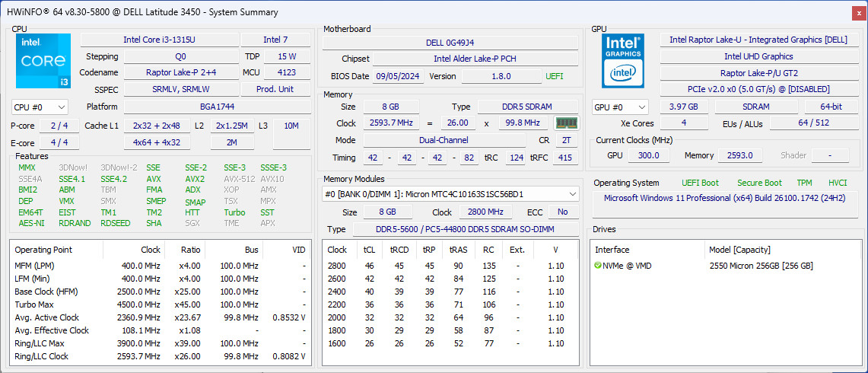Click the DDR5 SDRAM memory type field
Viewport: 868px width, 373px height.
click(x=528, y=107)
